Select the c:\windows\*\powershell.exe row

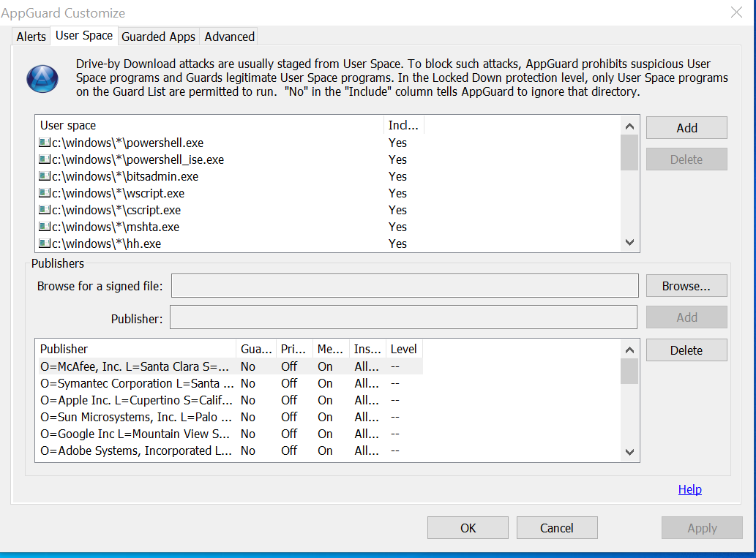coord(230,143)
